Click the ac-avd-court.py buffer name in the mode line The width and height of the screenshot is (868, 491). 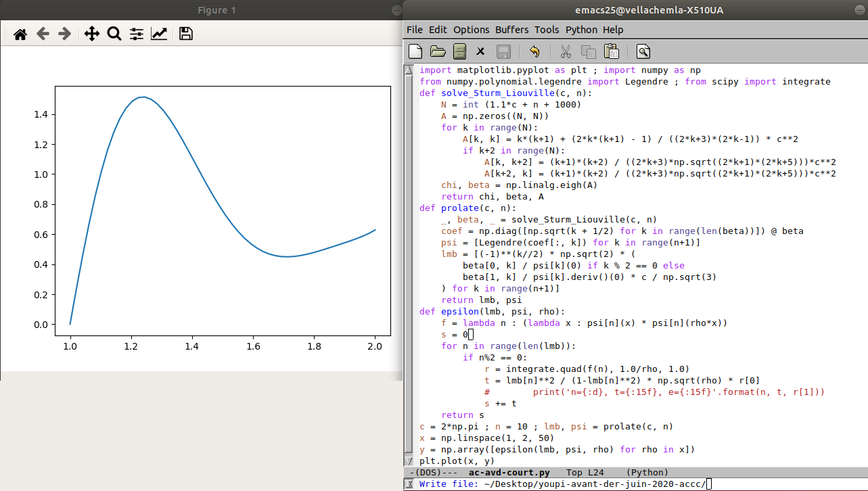(x=509, y=472)
